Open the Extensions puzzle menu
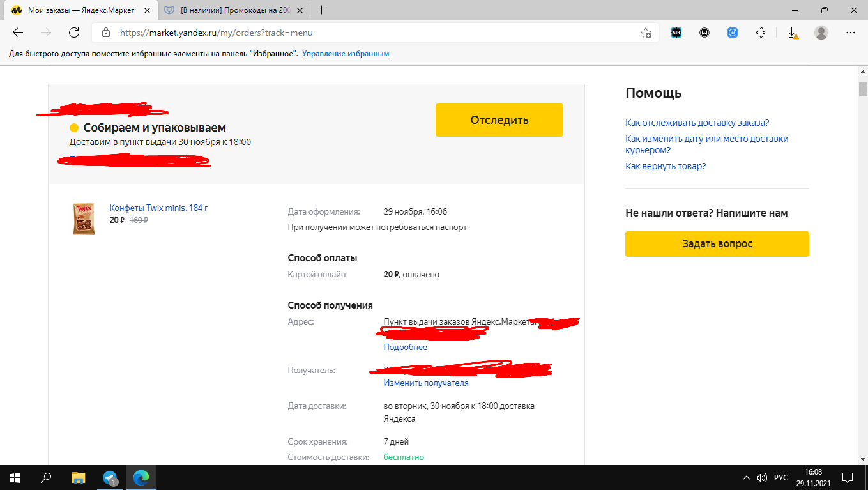Viewport: 868px width, 490px height. coord(761,33)
